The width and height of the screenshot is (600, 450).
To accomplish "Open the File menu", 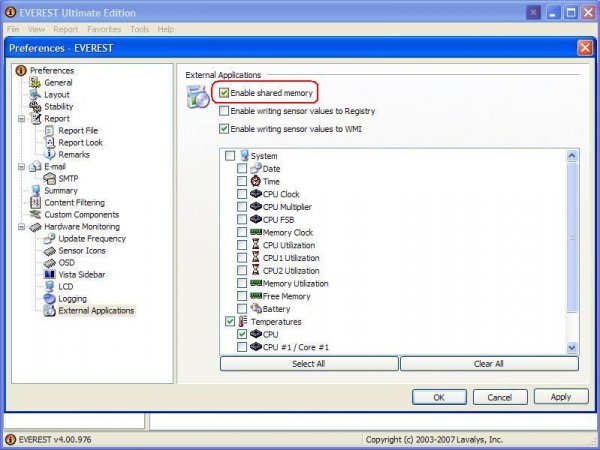I will pyautogui.click(x=13, y=29).
